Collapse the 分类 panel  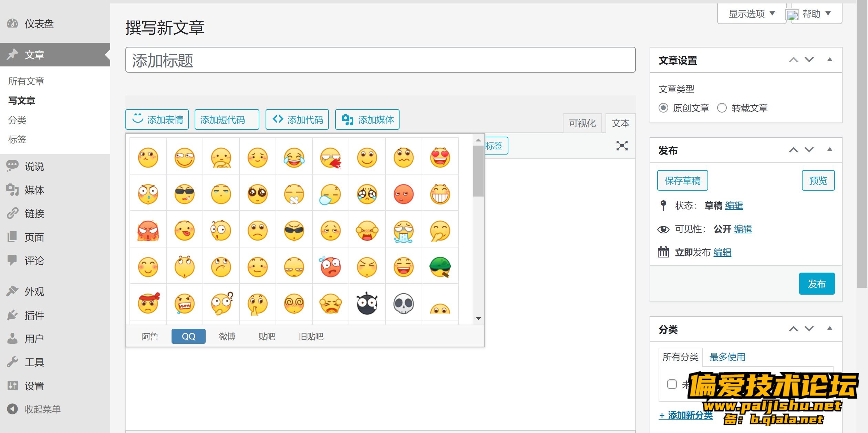pos(830,328)
